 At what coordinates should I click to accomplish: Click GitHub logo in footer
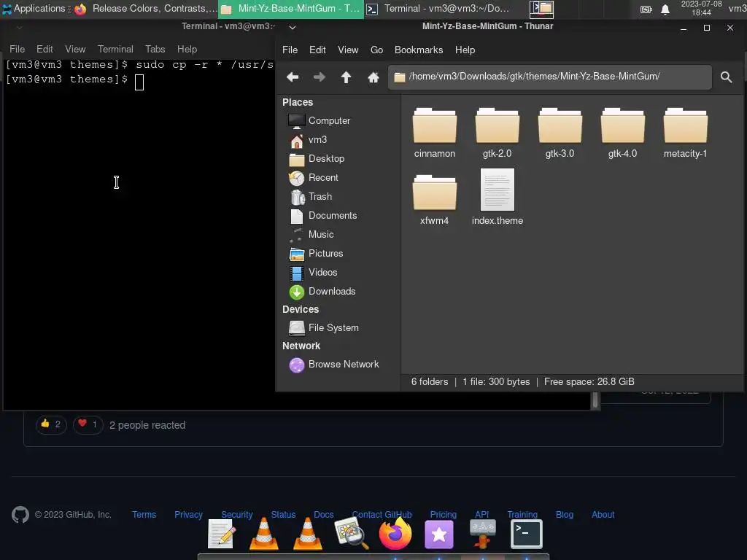pos(20,515)
